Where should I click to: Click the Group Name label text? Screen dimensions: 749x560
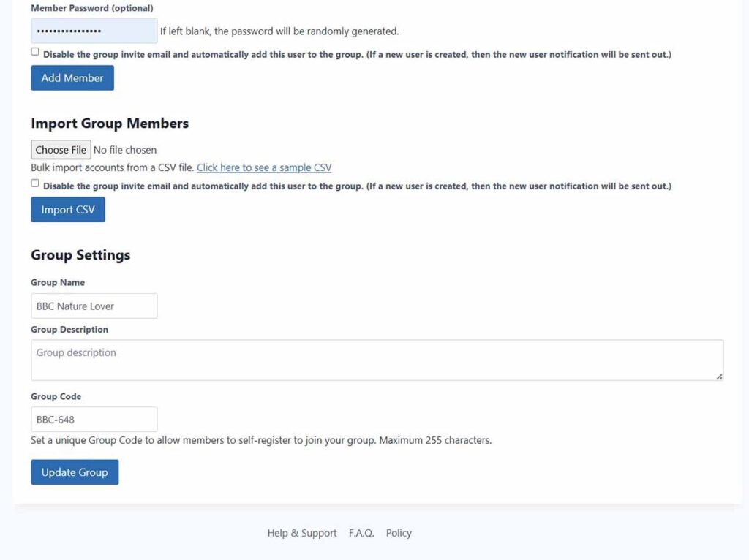coord(58,282)
